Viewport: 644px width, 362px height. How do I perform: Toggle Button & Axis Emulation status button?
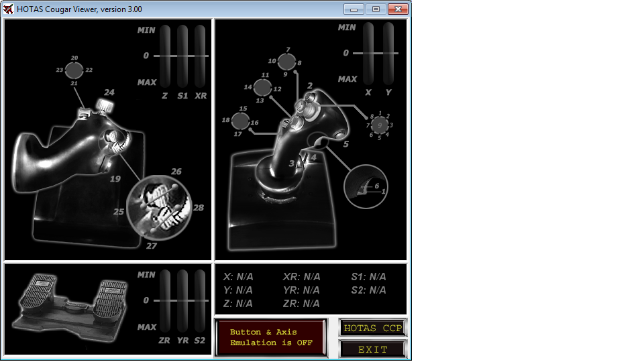click(271, 337)
